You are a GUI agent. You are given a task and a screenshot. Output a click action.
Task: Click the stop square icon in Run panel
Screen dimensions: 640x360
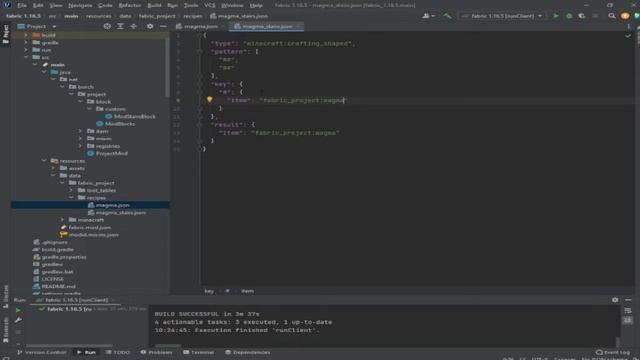coord(18,332)
